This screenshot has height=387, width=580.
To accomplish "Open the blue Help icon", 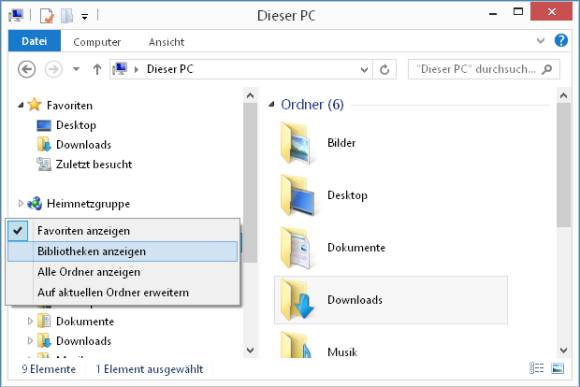I will [561, 40].
